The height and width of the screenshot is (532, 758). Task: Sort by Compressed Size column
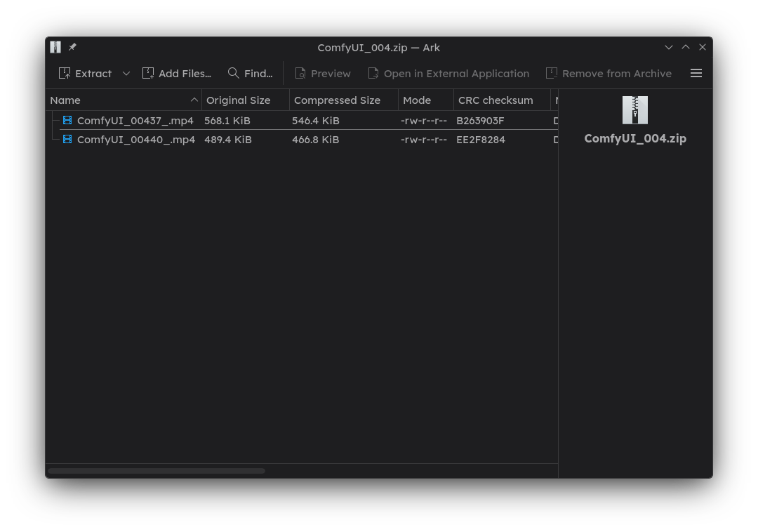[x=337, y=100]
